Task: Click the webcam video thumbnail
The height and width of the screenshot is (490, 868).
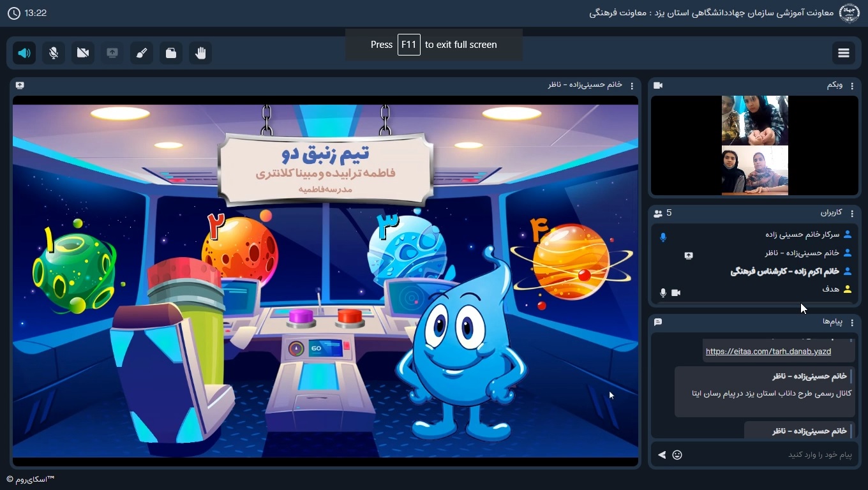Action: pyautogui.click(x=754, y=145)
